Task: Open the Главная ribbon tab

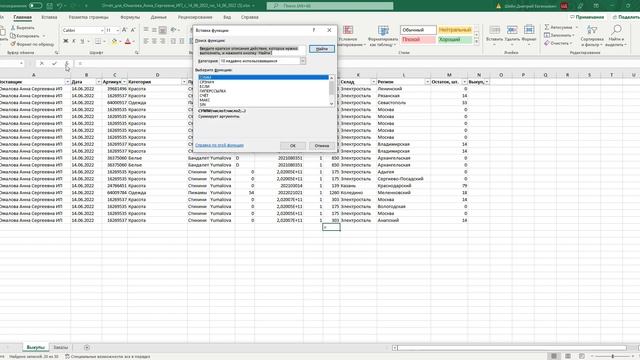Action: (x=22, y=17)
